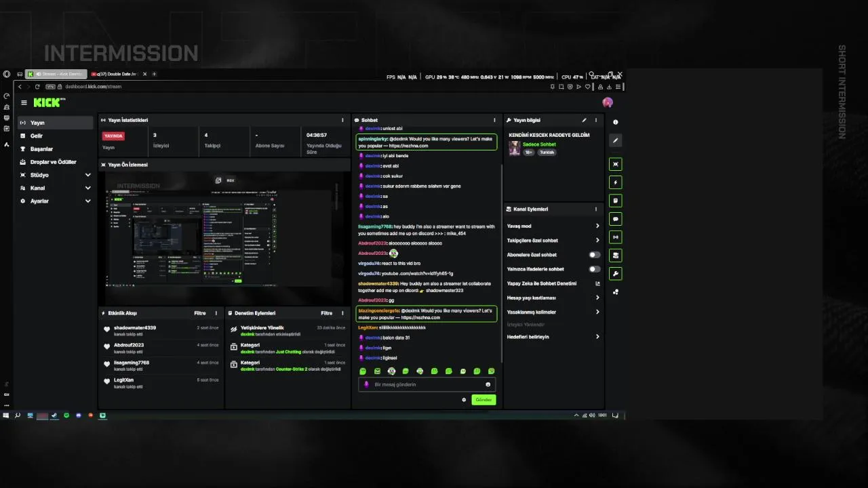
Task: Toggle Yalnızca ifadelerle sohbet switch
Action: pyautogui.click(x=594, y=269)
